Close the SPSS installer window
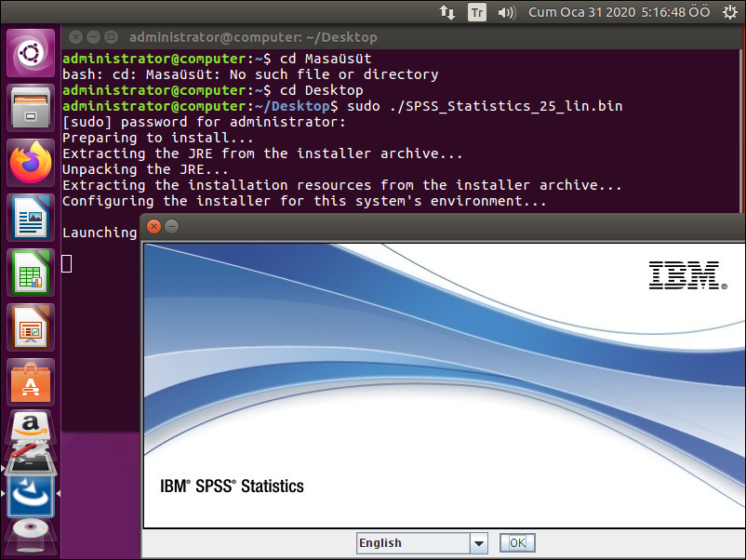The image size is (746, 560). [153, 226]
